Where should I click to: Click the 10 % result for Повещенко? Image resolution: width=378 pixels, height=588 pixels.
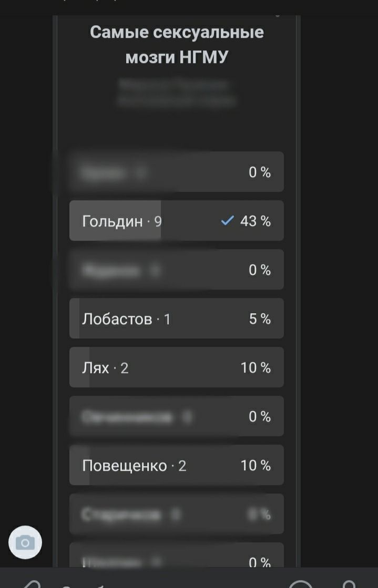coord(256,466)
